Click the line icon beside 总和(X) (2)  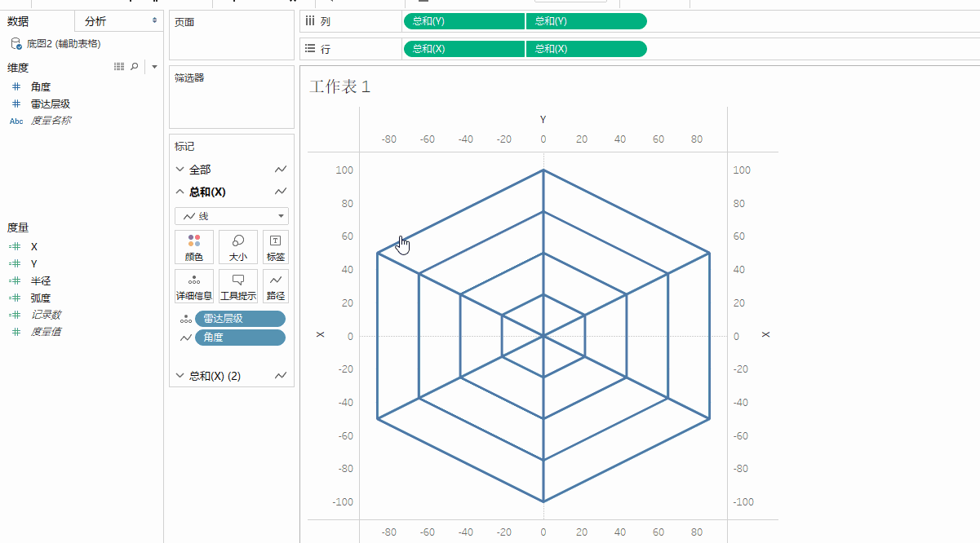coord(281,376)
